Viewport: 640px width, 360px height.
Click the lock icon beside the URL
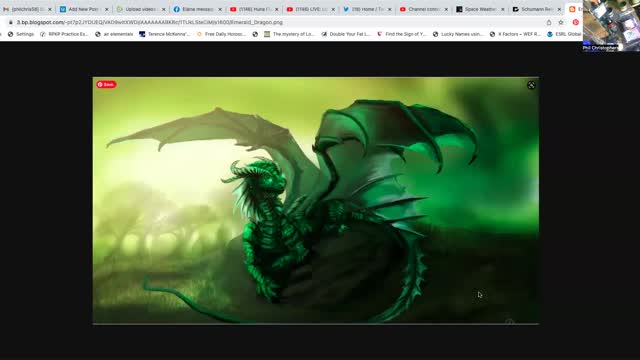tap(11, 22)
